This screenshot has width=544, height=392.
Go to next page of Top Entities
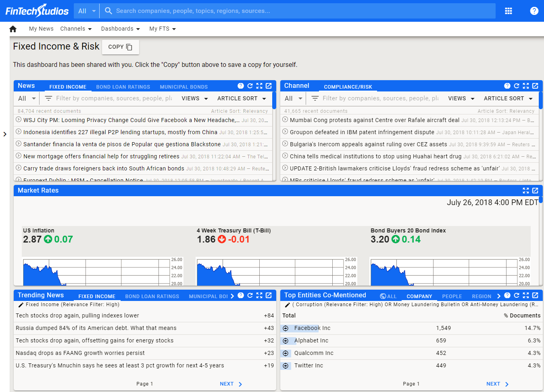pos(498,384)
